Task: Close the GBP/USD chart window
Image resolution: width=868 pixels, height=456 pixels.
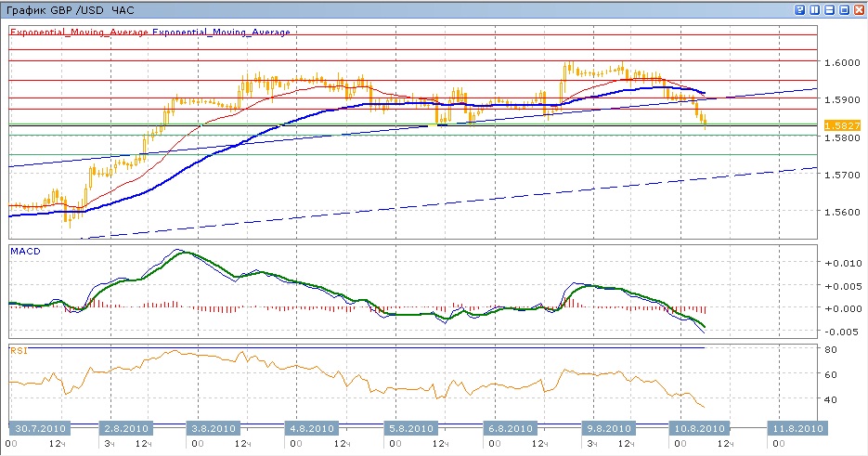Action: [859, 9]
